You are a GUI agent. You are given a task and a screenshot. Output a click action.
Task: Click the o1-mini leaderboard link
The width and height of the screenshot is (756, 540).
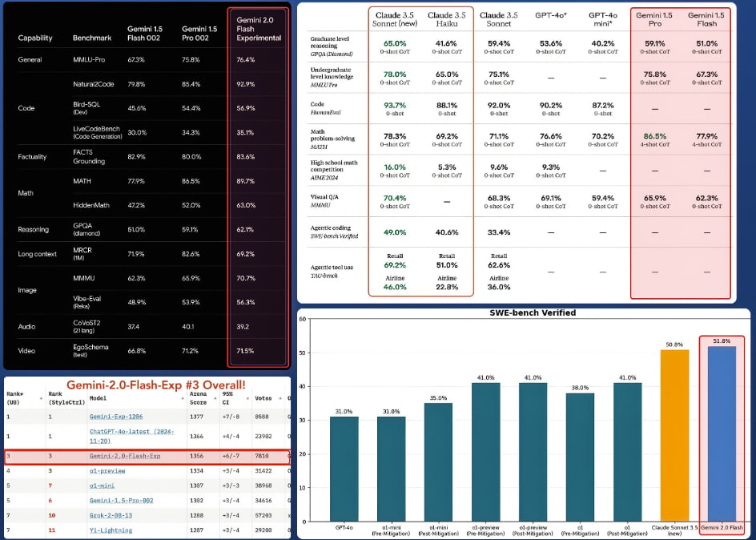pos(101,486)
